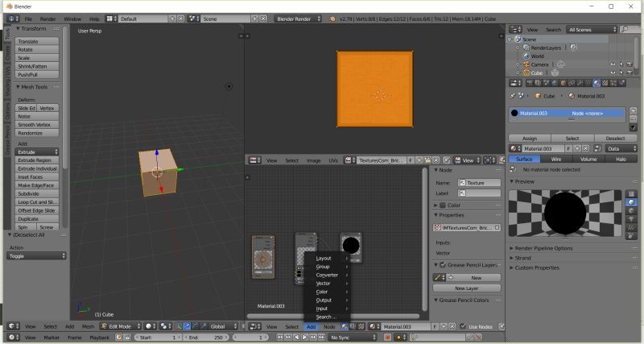Click New Layer grease pencil button

[467, 288]
